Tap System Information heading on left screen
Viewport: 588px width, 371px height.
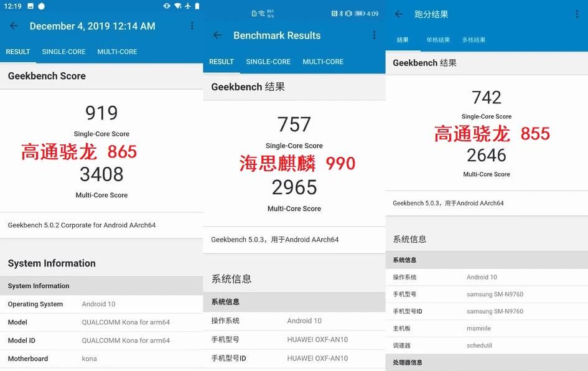click(52, 263)
